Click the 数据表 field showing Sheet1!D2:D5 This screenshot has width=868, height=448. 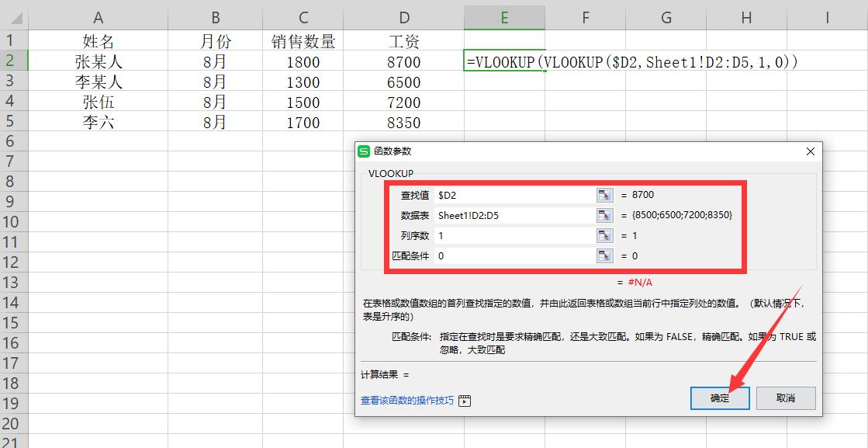[x=504, y=215]
